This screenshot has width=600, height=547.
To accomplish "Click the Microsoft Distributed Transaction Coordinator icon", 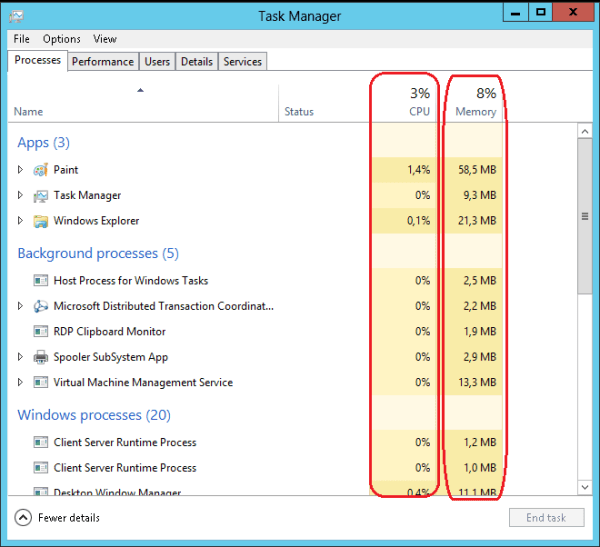I will click(x=41, y=306).
